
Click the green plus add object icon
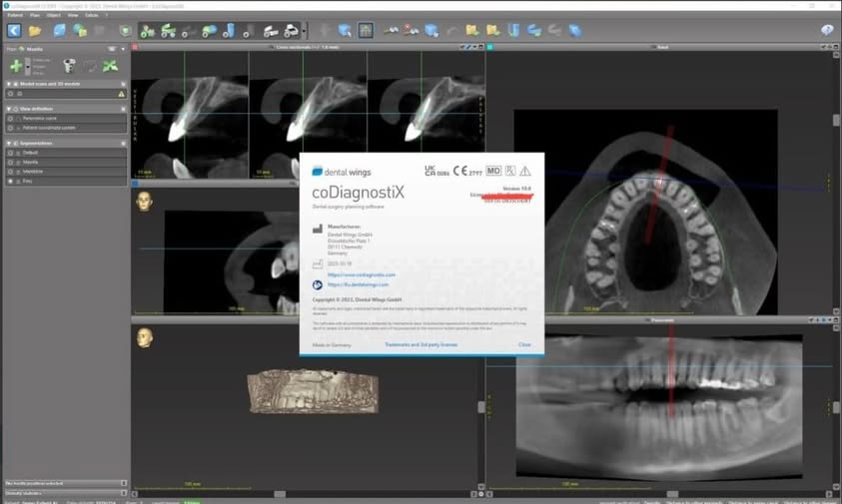click(x=16, y=66)
